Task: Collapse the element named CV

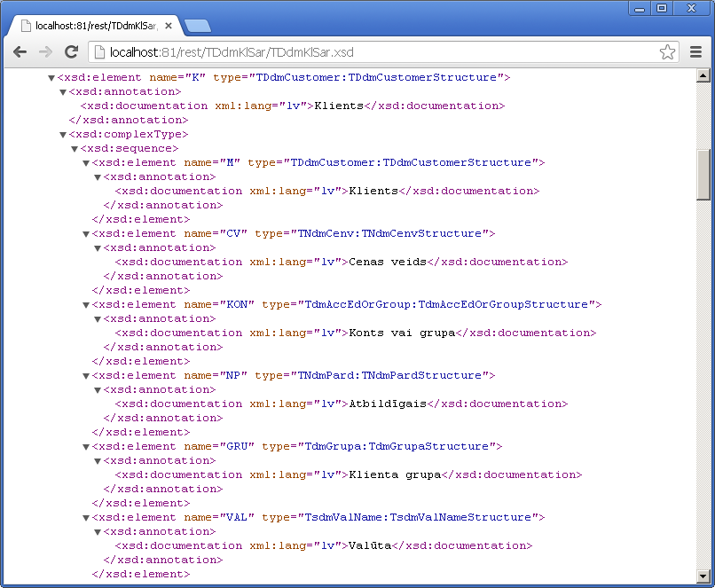Action: tap(86, 234)
